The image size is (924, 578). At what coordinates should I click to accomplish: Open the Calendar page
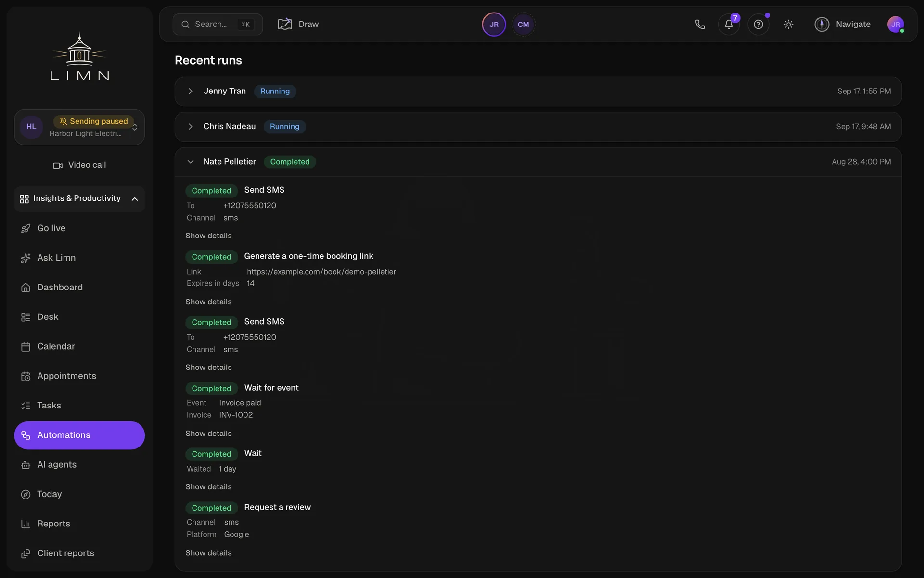point(79,346)
